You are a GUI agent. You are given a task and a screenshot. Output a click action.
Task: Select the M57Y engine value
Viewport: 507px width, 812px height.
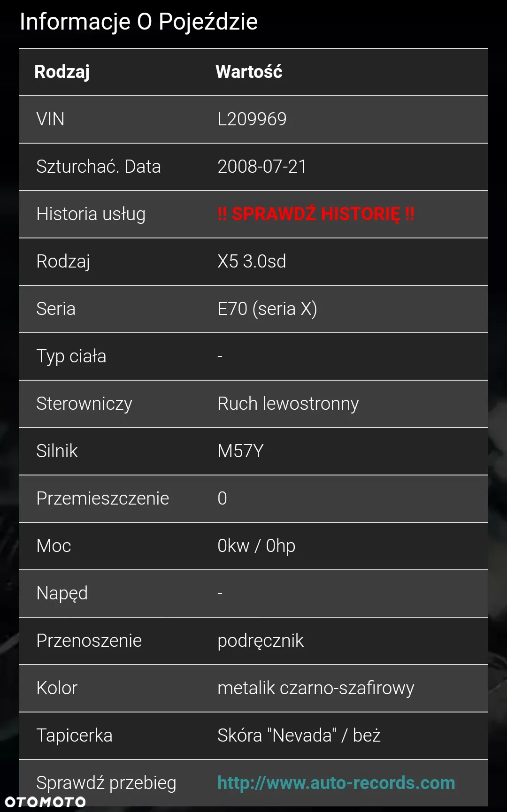coord(240,451)
